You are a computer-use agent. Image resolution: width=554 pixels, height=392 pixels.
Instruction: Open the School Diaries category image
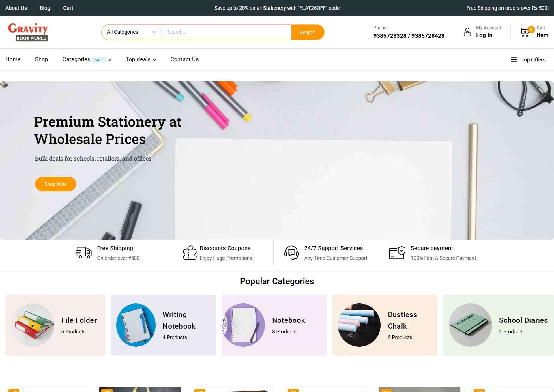(x=470, y=325)
